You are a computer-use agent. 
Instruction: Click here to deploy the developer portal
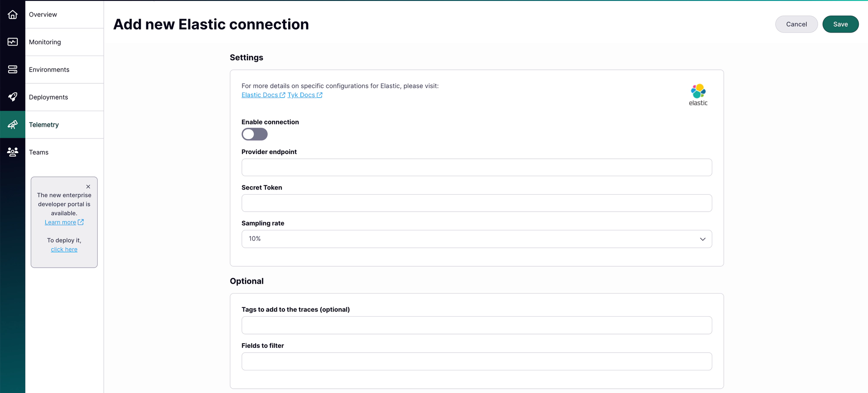64,249
